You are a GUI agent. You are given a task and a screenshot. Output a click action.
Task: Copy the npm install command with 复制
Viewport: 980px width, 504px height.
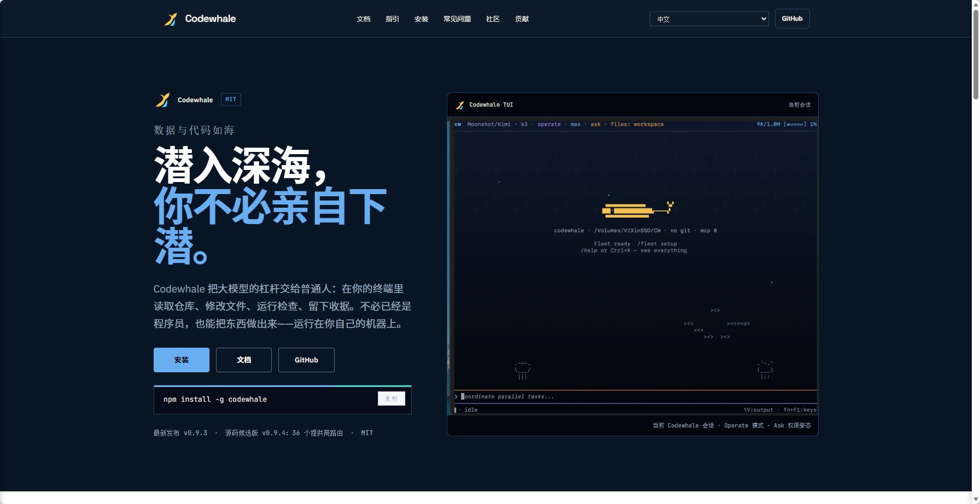coord(392,398)
